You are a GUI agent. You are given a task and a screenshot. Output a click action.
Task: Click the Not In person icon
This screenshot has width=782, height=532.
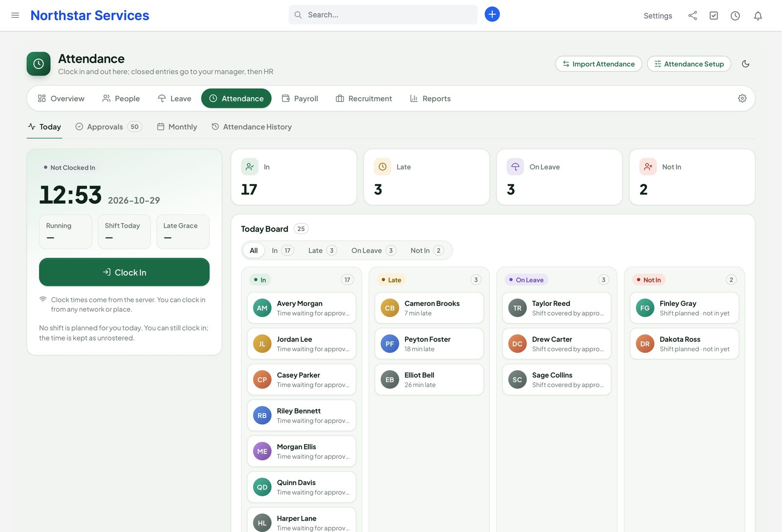pos(648,167)
